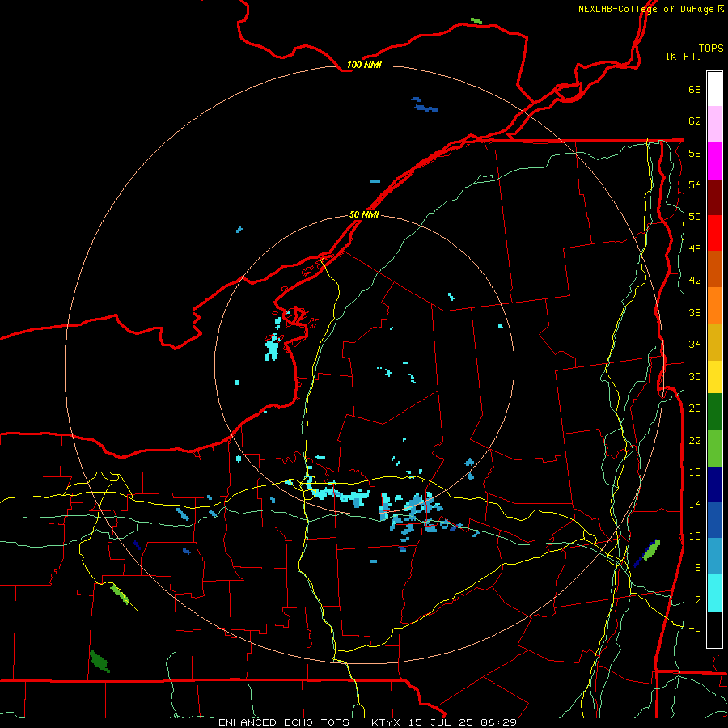Click the "50 NMI" range ring label

(x=364, y=214)
